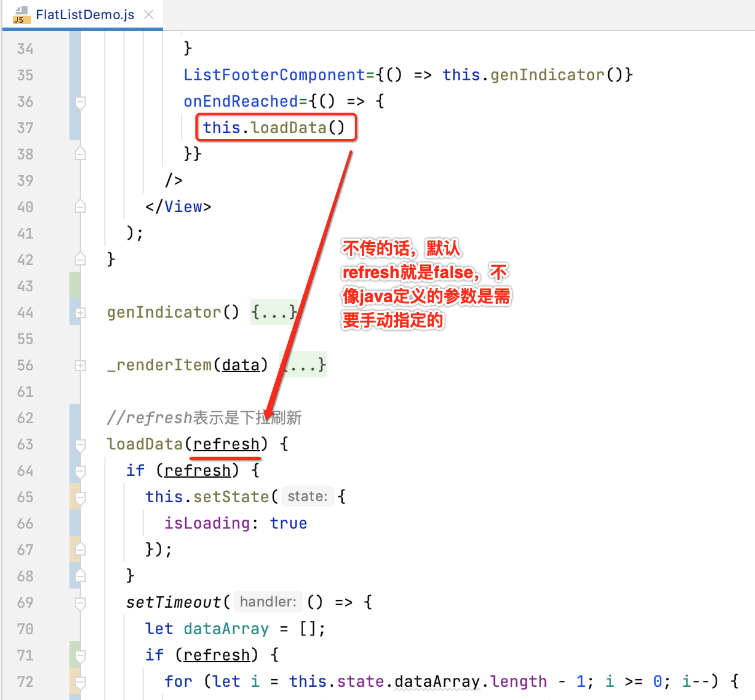Close the FlatListDemo.js editor tab

point(149,14)
